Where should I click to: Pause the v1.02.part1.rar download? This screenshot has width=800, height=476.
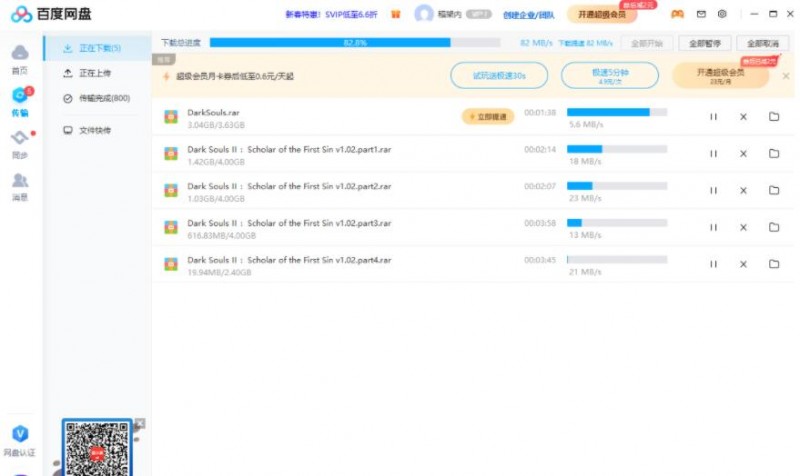point(713,154)
